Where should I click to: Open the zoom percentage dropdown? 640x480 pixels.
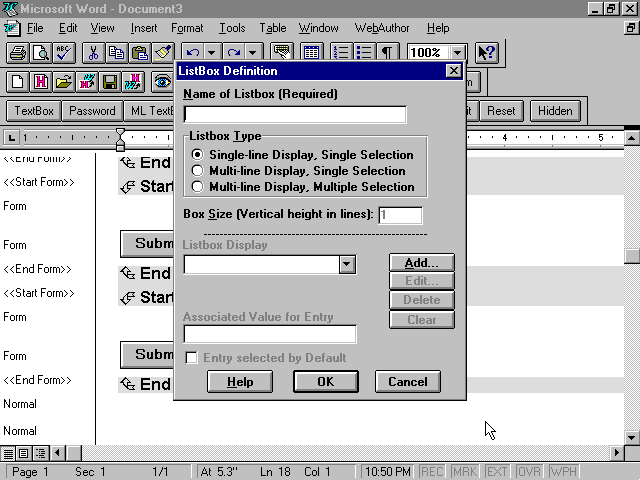tap(457, 53)
